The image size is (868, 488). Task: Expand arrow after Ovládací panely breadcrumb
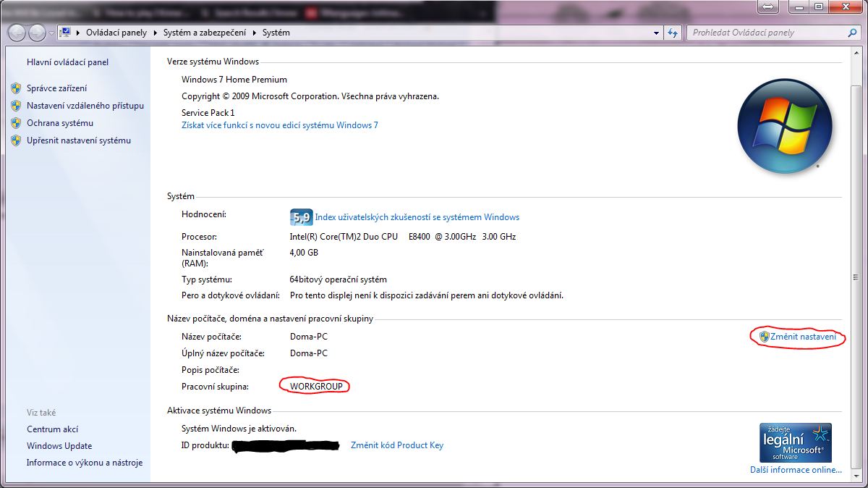coord(155,33)
